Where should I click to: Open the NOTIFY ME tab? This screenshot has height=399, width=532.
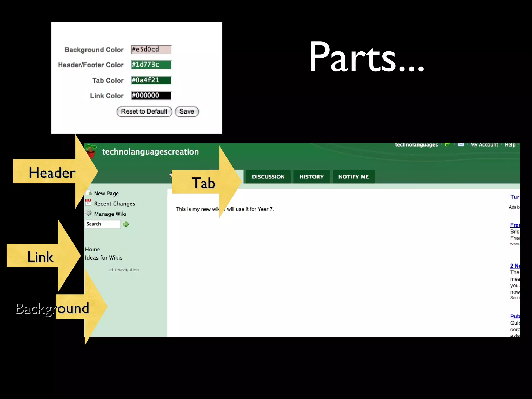click(x=354, y=177)
